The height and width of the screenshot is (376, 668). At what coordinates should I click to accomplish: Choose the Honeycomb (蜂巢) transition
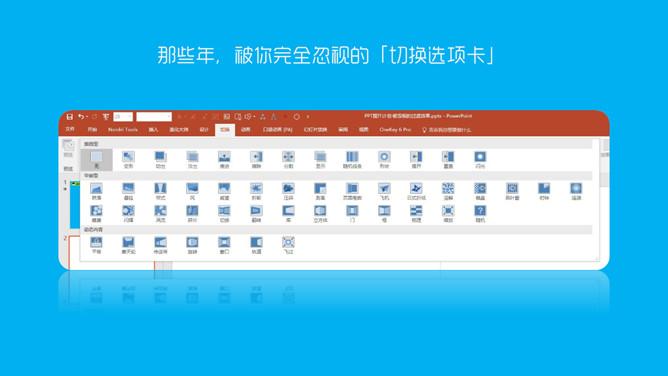point(96,214)
